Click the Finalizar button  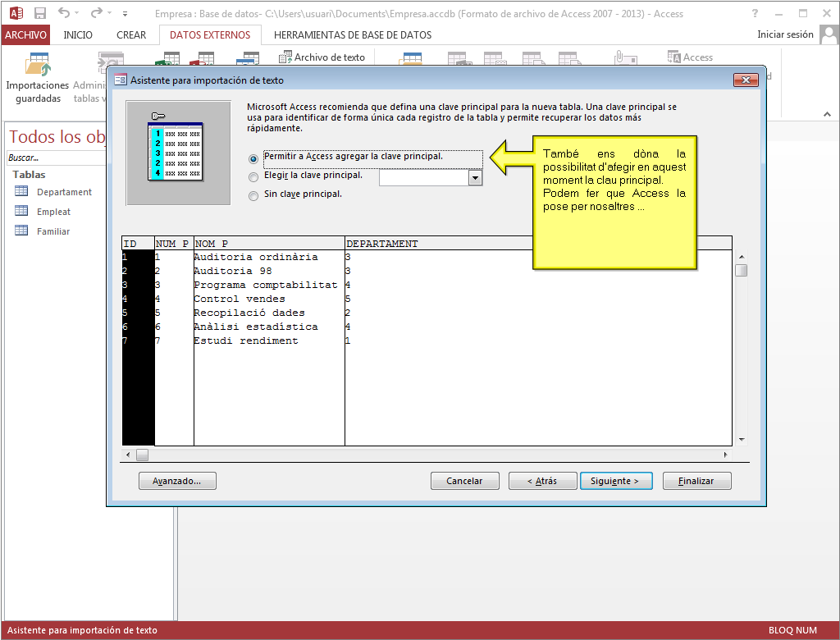[x=696, y=481]
